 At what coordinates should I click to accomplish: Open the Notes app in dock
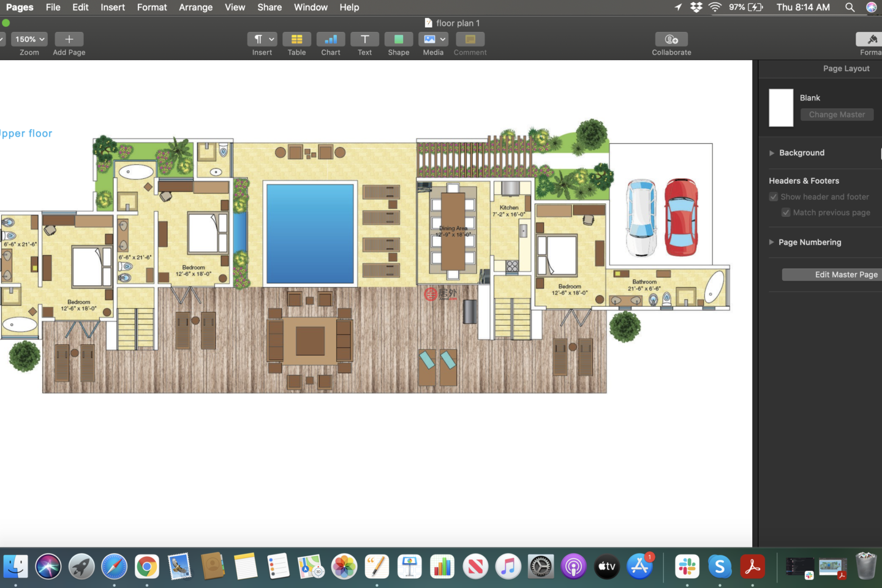(x=246, y=567)
